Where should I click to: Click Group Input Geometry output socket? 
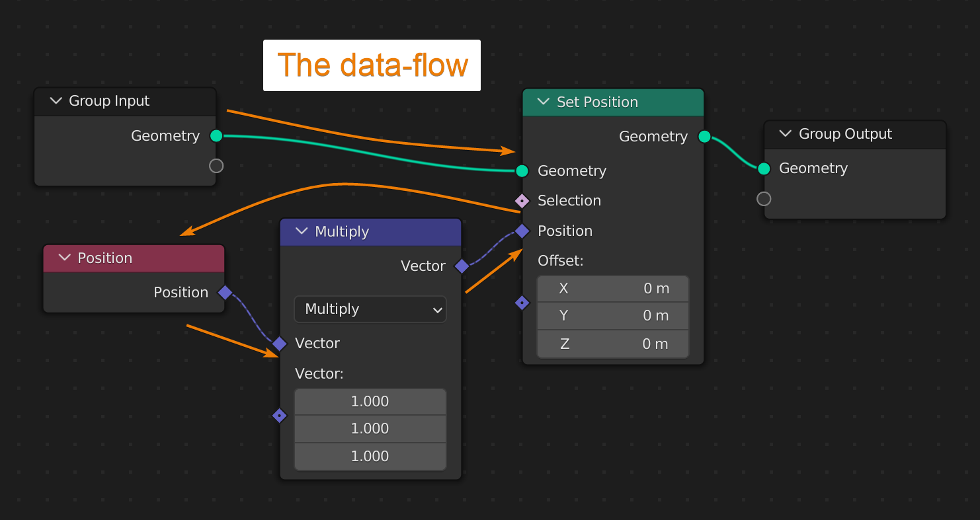pos(216,136)
